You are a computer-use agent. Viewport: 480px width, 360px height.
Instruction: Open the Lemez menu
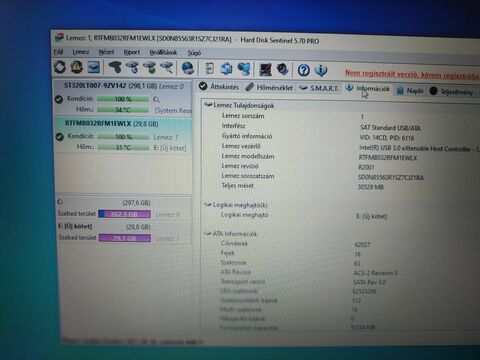[81, 52]
